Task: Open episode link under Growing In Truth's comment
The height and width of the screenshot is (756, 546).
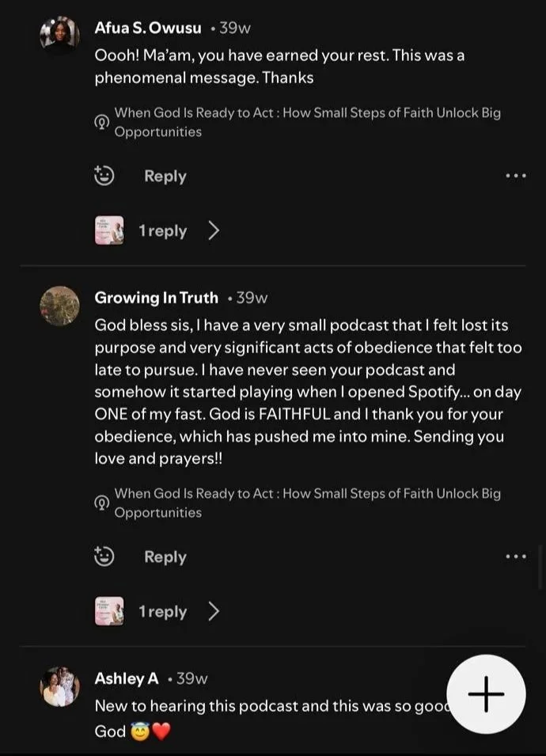Action: click(308, 503)
